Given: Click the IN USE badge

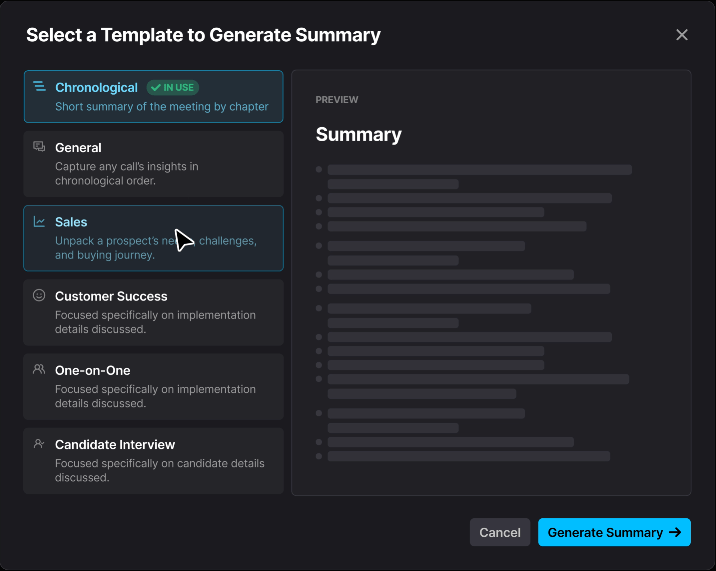Looking at the screenshot, I should (x=173, y=87).
